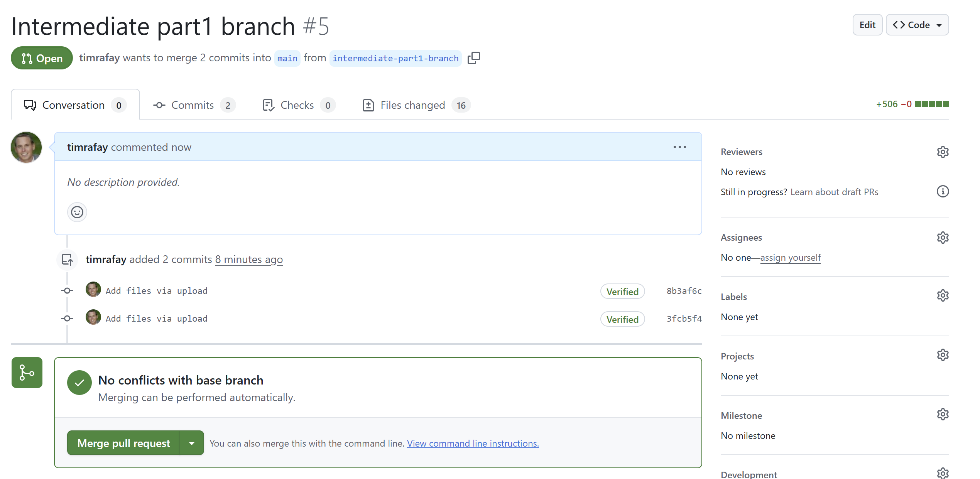
Task: Go to the Checks tab
Action: point(298,105)
